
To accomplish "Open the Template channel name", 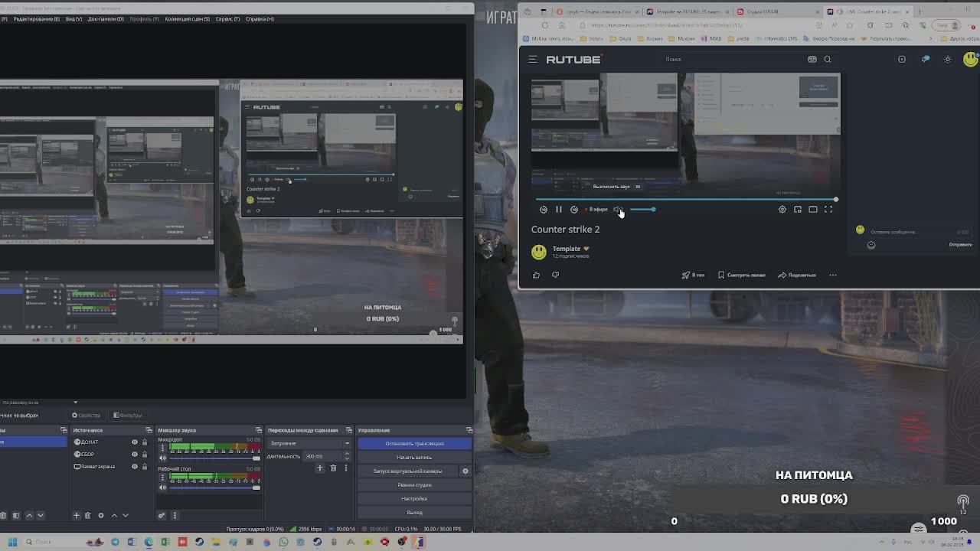I will click(567, 249).
